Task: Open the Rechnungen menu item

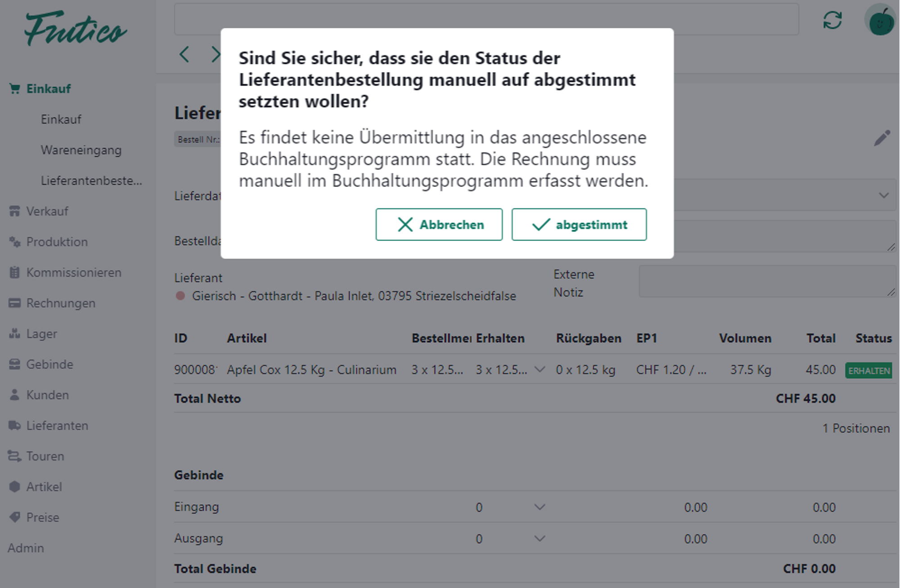Action: pyautogui.click(x=61, y=303)
